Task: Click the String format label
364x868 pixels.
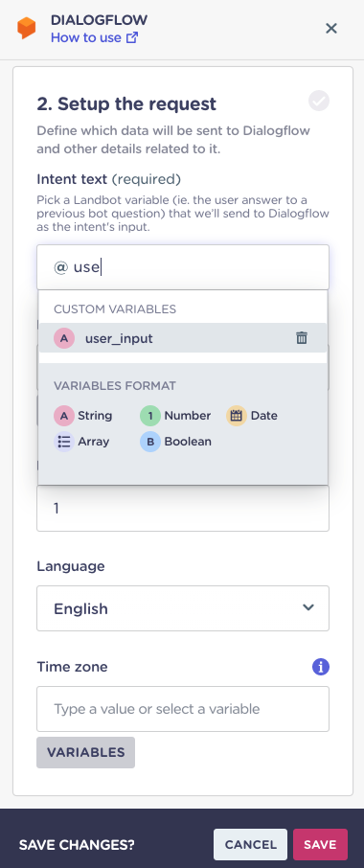Action: [95, 416]
